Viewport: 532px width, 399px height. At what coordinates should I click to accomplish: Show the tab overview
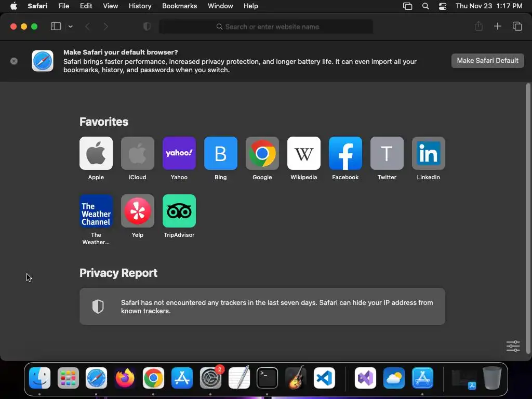click(517, 26)
